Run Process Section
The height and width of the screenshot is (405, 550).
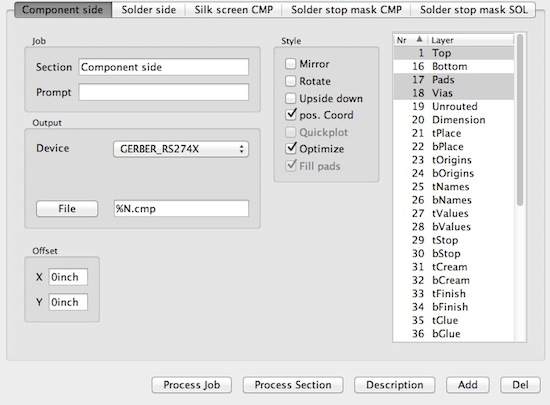293,385
